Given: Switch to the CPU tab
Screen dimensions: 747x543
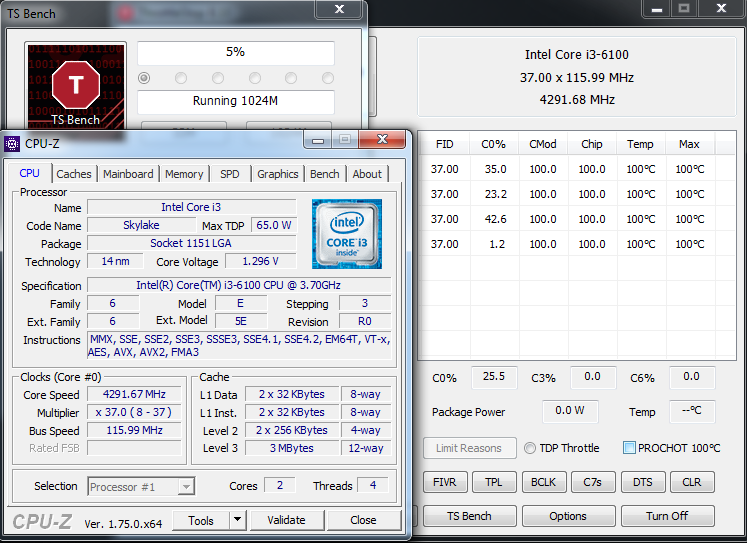Looking at the screenshot, I should pos(30,173).
